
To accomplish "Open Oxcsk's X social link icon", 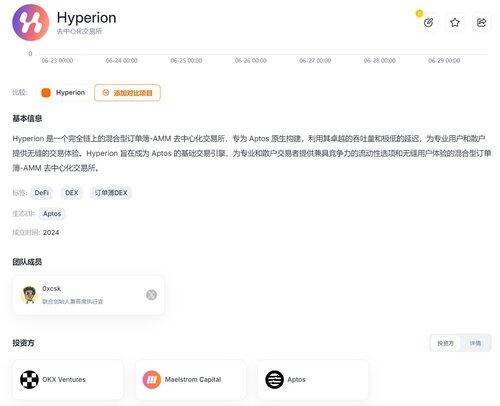I will pos(151,295).
